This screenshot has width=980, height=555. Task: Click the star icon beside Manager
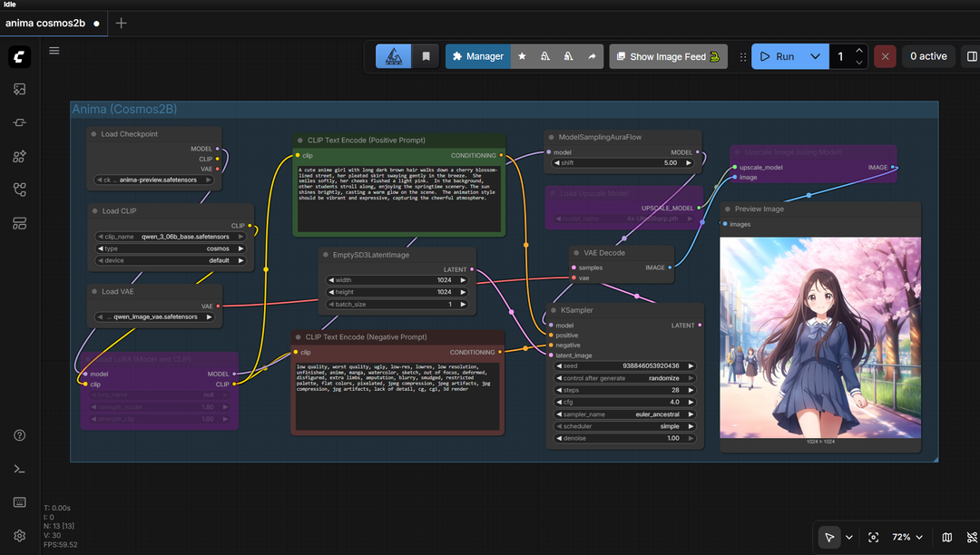click(522, 56)
